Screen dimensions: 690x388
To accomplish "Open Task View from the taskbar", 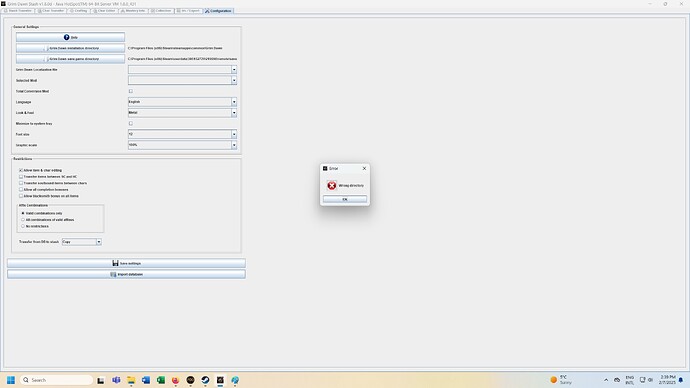I will click(x=101, y=381).
